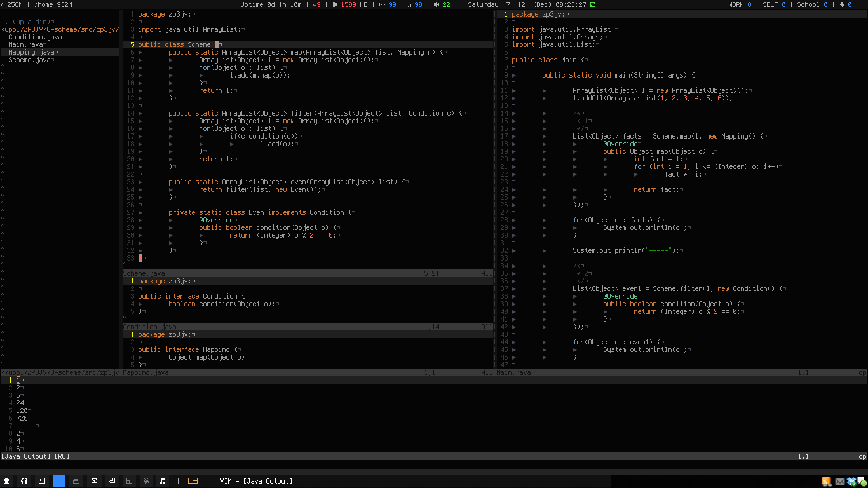Focus the Mapping.java status line

308,372
